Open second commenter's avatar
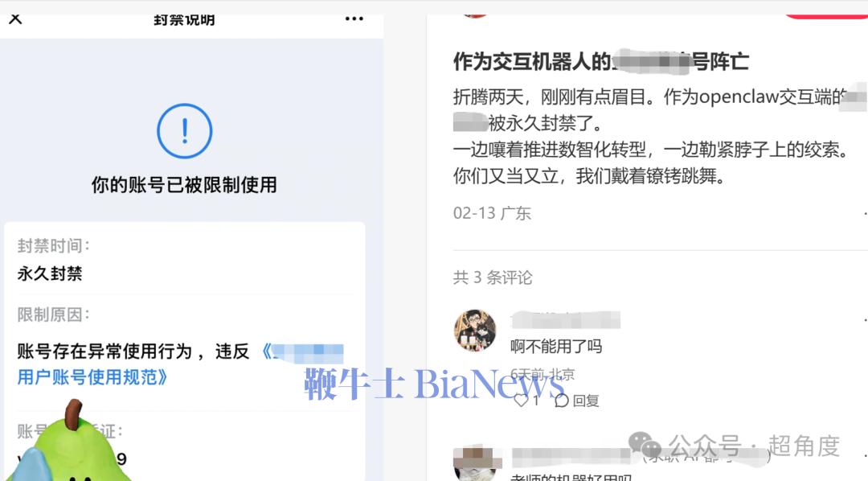Image resolution: width=868 pixels, height=481 pixels. [x=475, y=463]
